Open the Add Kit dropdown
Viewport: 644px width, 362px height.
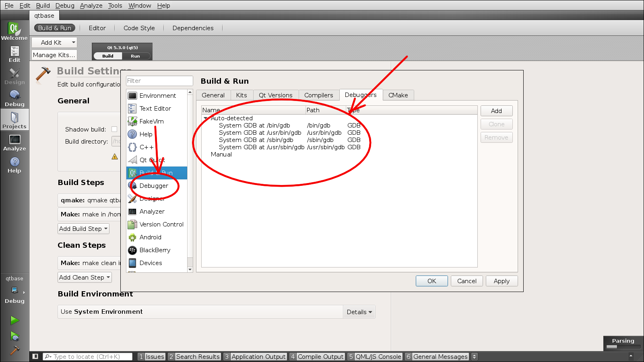pyautogui.click(x=54, y=42)
